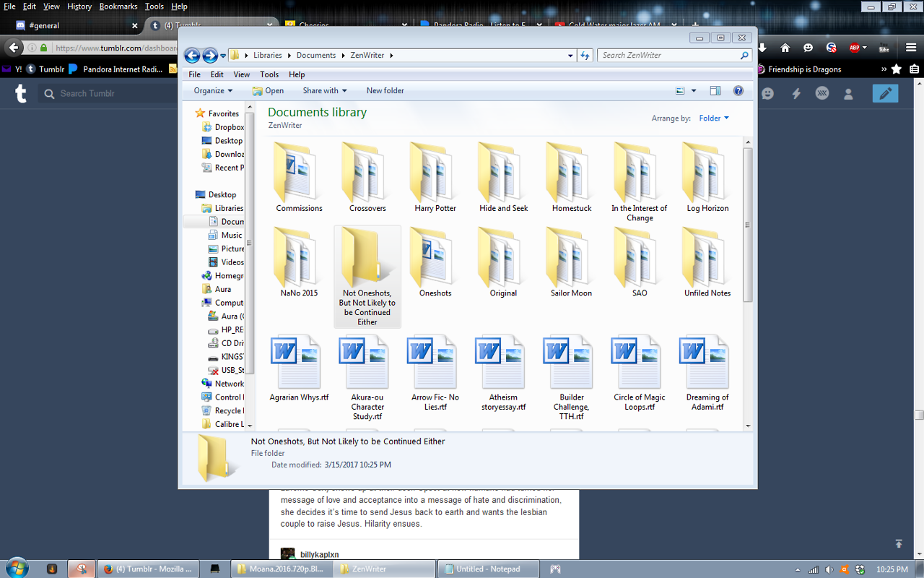Select Dreaming of Adami.rtf file

coord(707,373)
